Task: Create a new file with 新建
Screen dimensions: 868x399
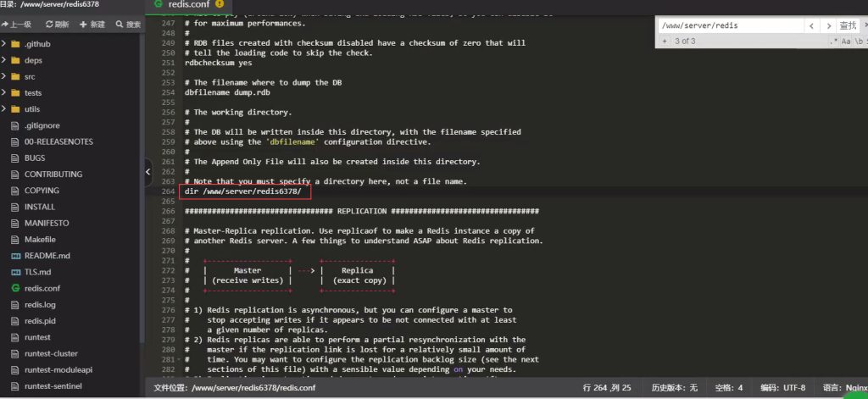Action: [x=92, y=25]
